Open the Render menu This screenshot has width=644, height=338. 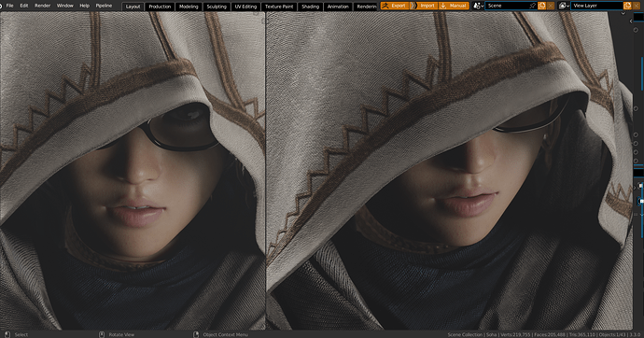tap(42, 6)
